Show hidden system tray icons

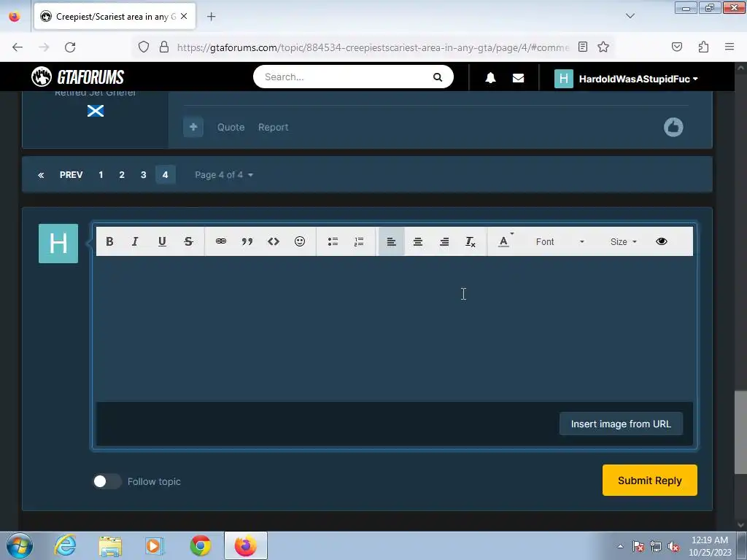click(x=620, y=546)
